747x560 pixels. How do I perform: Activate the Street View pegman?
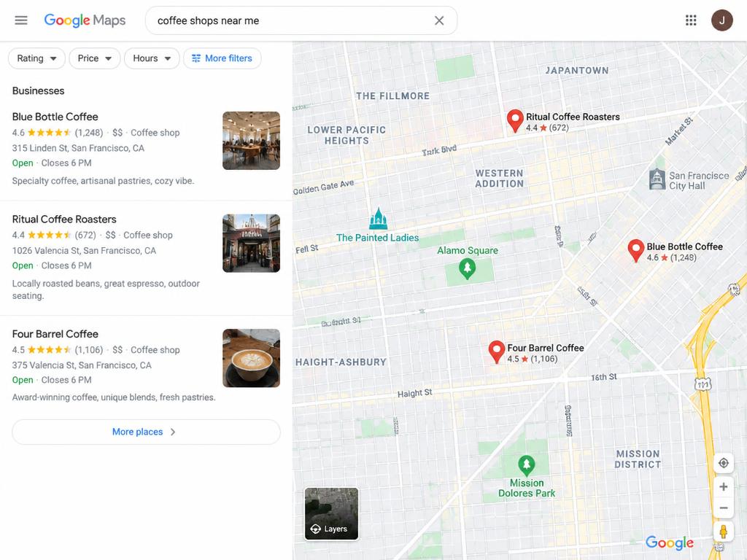723,532
